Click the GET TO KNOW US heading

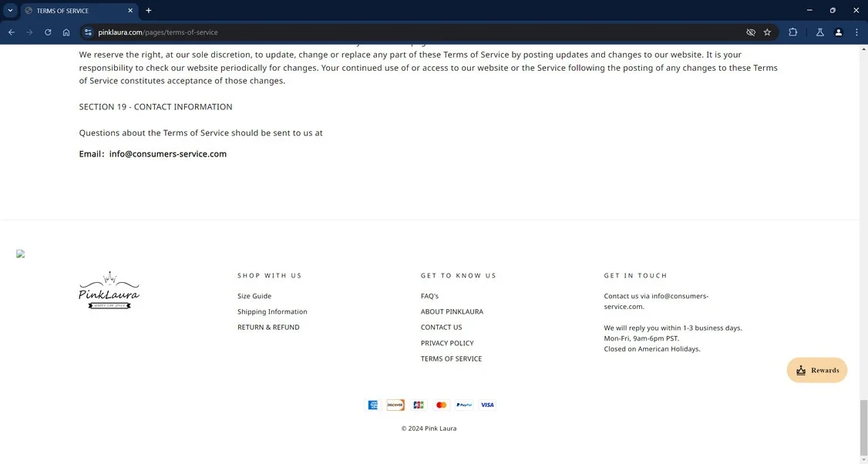click(459, 276)
